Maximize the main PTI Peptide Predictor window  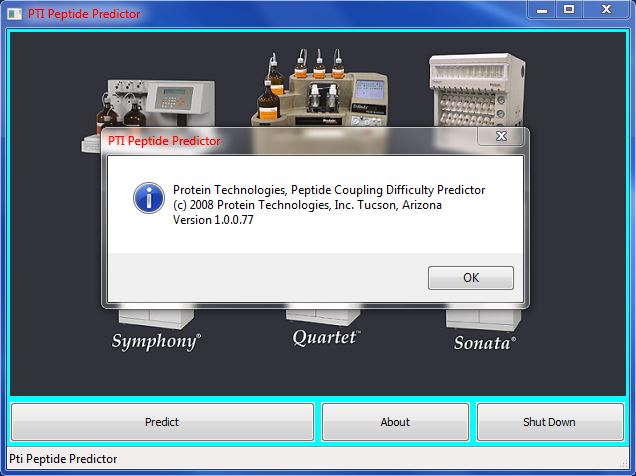click(x=569, y=10)
